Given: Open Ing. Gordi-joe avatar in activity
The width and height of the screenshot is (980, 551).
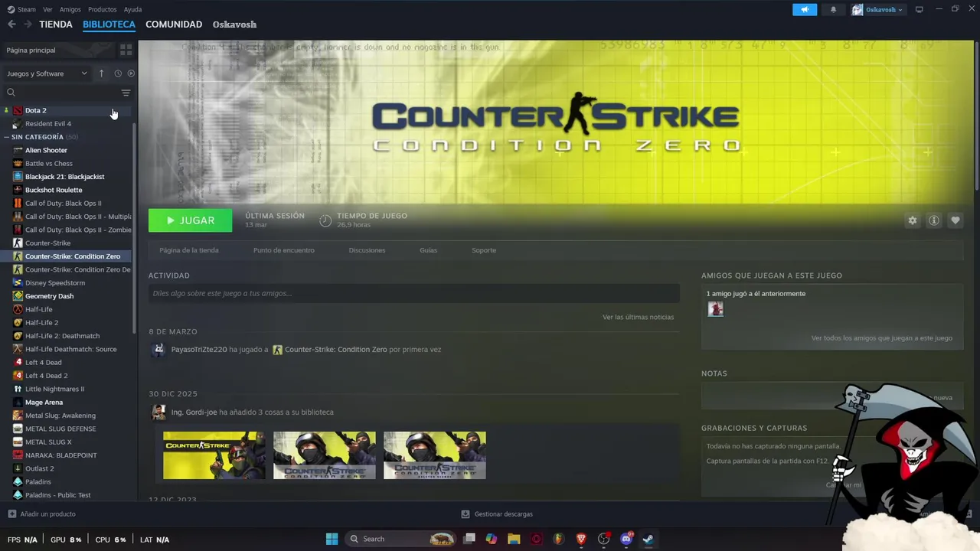Looking at the screenshot, I should (x=158, y=412).
